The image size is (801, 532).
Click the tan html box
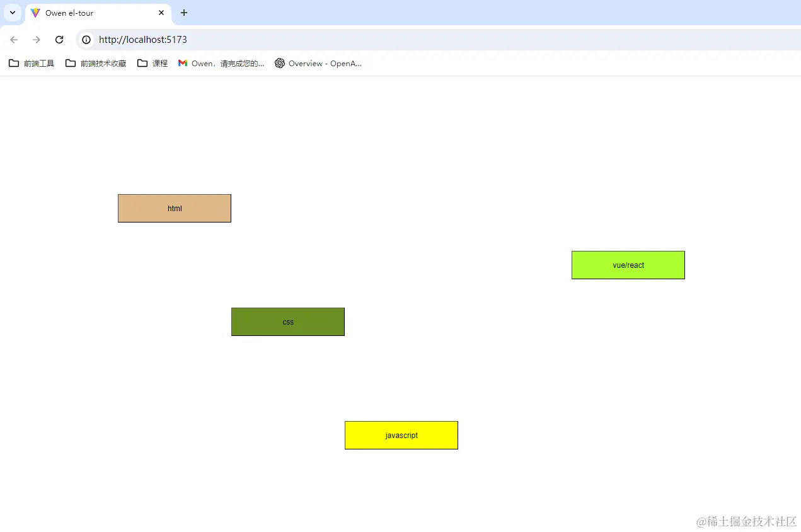point(175,208)
